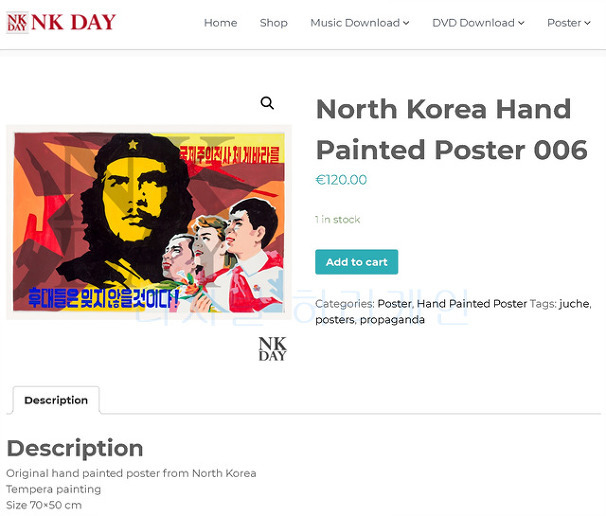Click the posters tag link

[335, 320]
